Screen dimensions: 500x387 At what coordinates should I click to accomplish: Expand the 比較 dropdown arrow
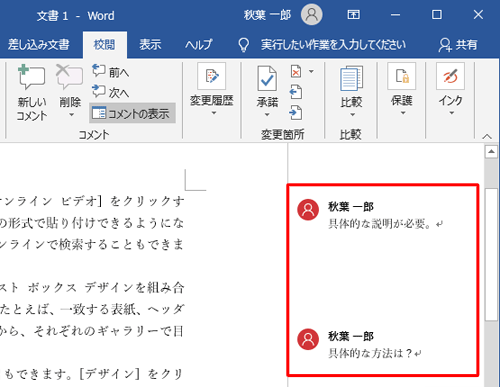coord(352,115)
